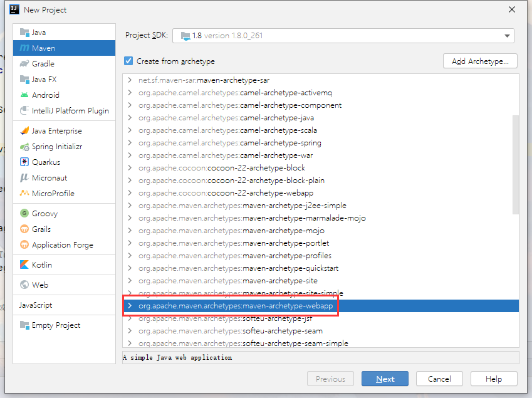Click Add Archetype button
532x398 pixels.
[480, 61]
